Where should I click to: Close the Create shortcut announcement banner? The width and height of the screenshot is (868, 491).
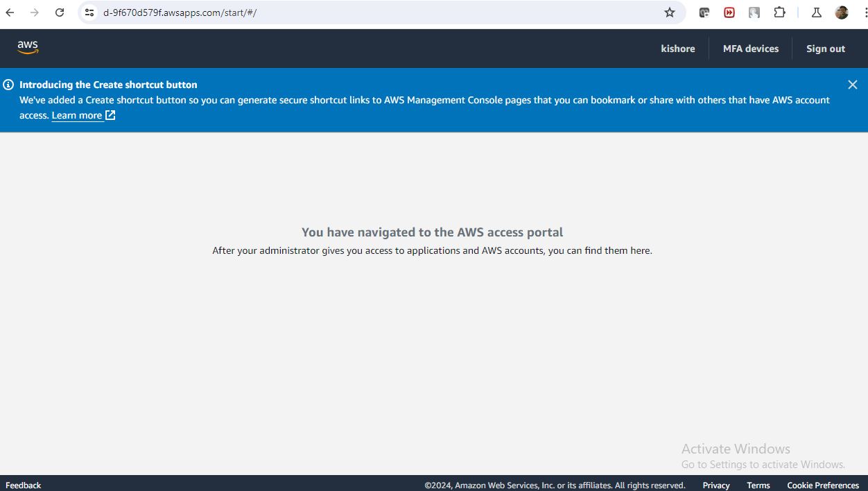coord(852,85)
